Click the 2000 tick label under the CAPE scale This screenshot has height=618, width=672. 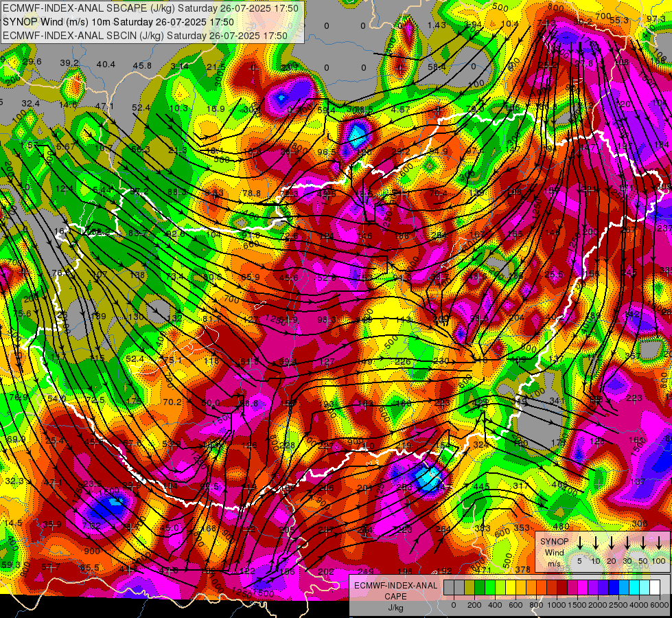[x=598, y=605]
